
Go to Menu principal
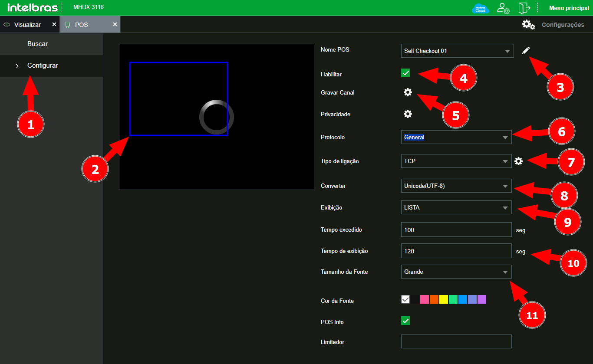[x=569, y=8]
